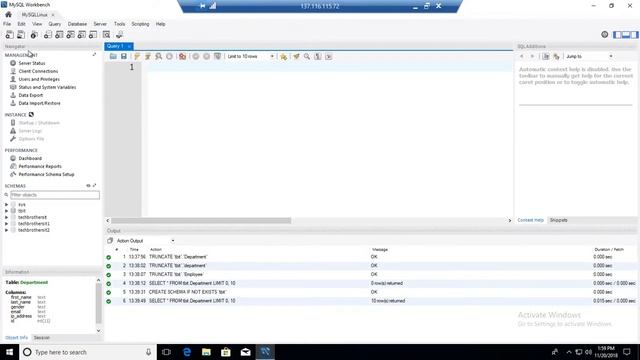Open Status and System Variables
640x360 pixels.
pos(47,87)
